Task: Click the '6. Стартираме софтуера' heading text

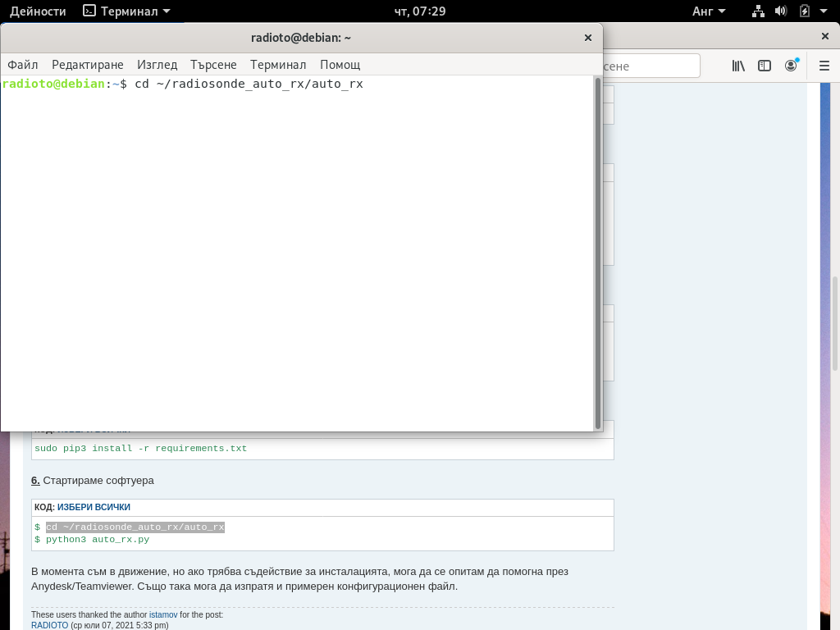Action: pyautogui.click(x=93, y=481)
